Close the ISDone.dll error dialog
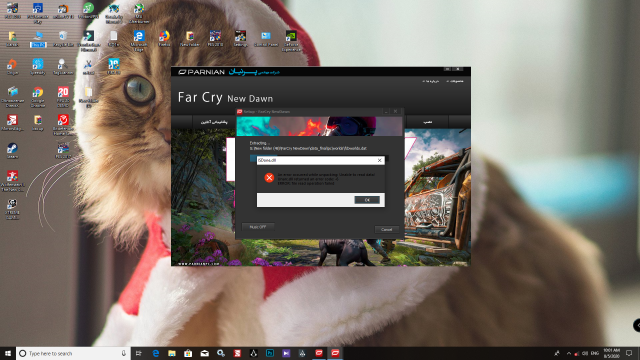 (x=380, y=160)
